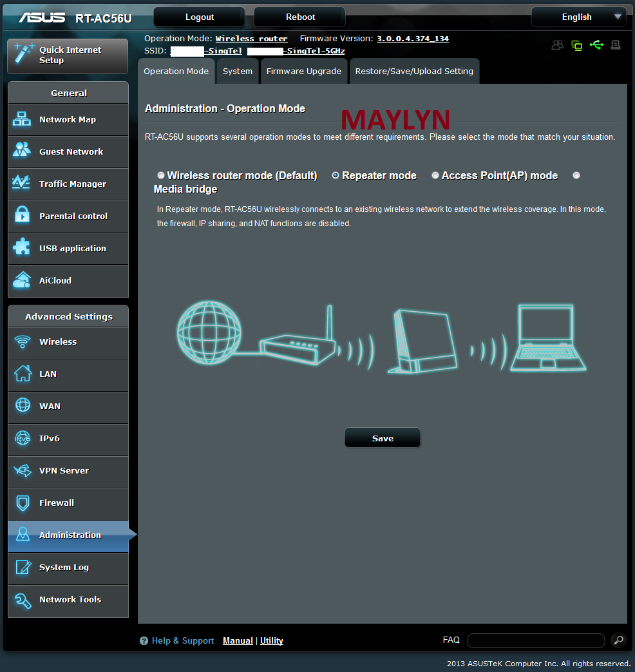Image resolution: width=635 pixels, height=672 pixels.
Task: Switch to the Firmware Upgrade tab
Action: click(303, 72)
